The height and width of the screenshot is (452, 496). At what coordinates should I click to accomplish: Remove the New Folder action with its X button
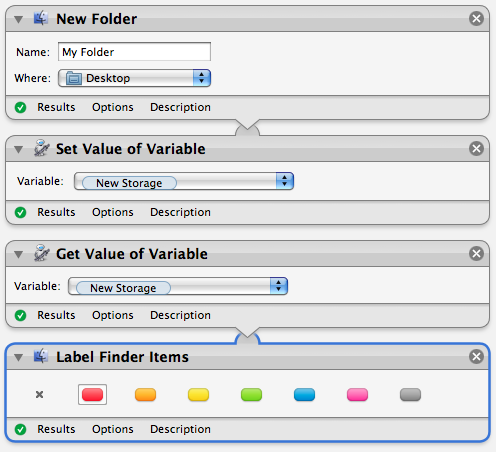[476, 18]
